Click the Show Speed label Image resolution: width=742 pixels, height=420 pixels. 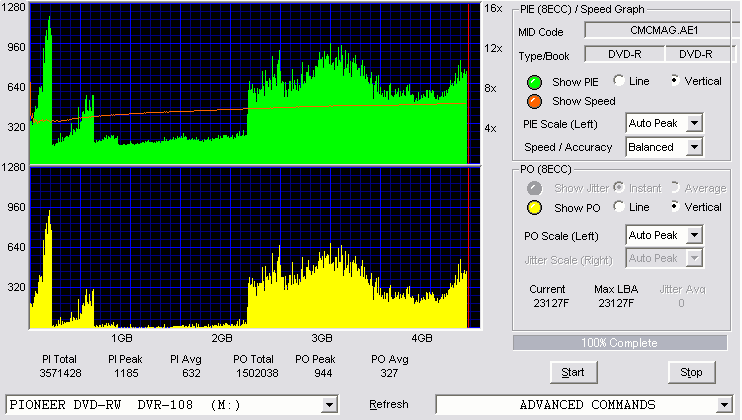pos(583,101)
